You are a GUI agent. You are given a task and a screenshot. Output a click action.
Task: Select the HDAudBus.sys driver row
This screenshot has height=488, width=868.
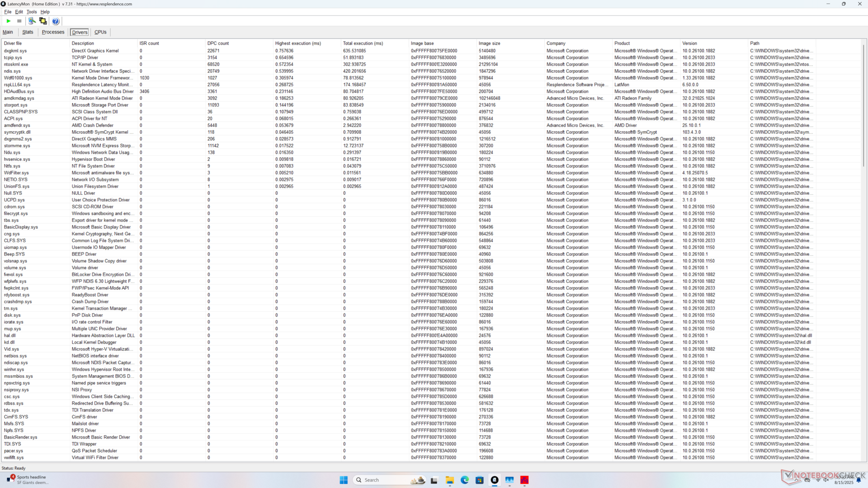409,91
